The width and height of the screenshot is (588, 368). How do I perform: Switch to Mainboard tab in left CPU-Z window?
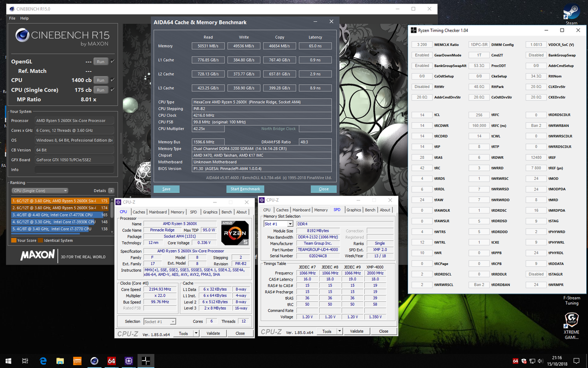pyautogui.click(x=158, y=212)
